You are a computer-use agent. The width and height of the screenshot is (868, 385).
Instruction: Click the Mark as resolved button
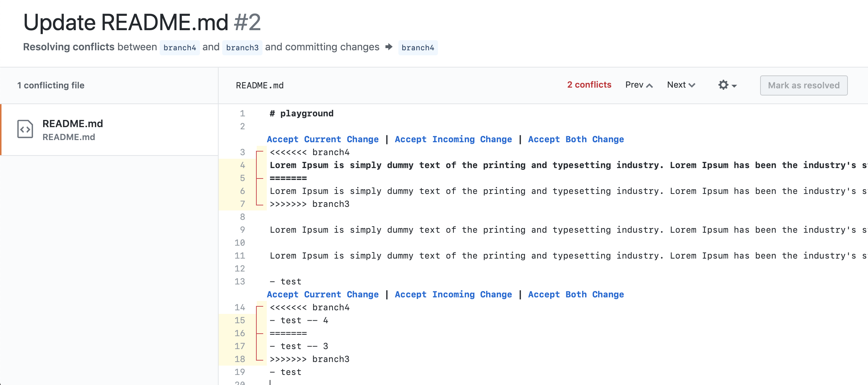pos(804,85)
